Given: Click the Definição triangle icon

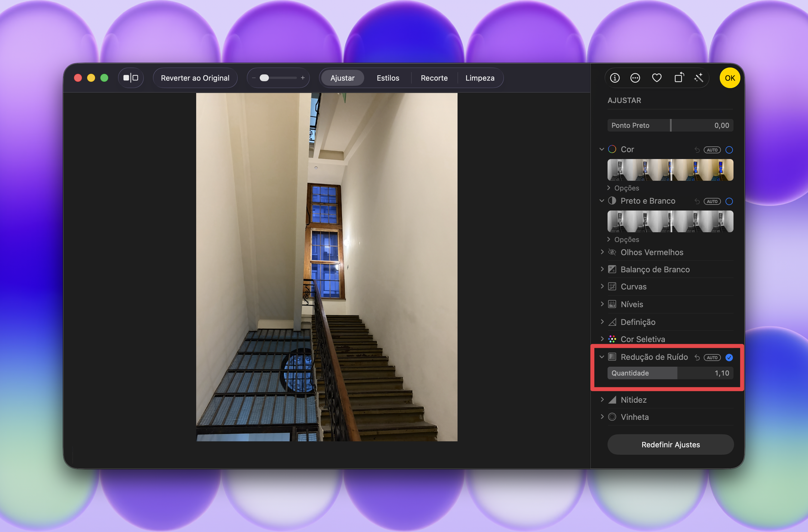Looking at the screenshot, I should click(612, 322).
